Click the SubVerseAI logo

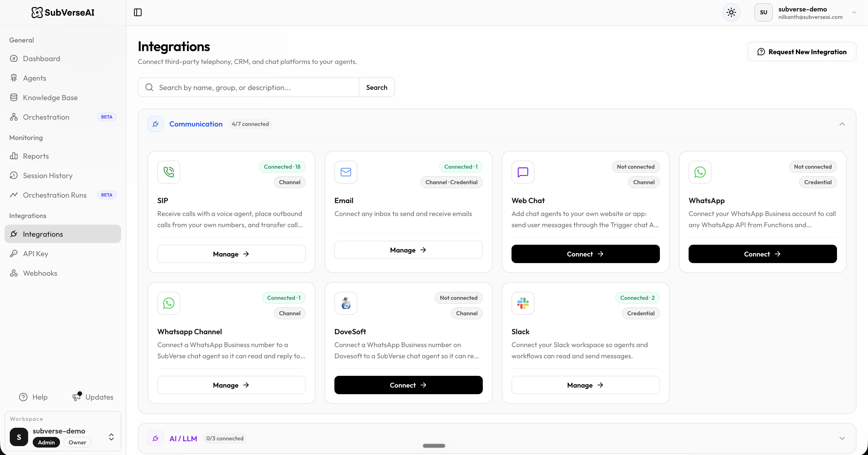(x=63, y=12)
